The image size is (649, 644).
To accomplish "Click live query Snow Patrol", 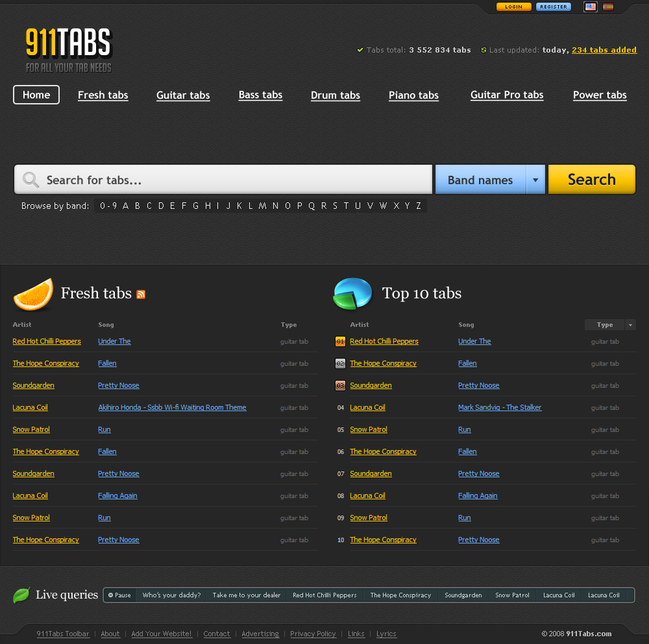I will tap(513, 595).
